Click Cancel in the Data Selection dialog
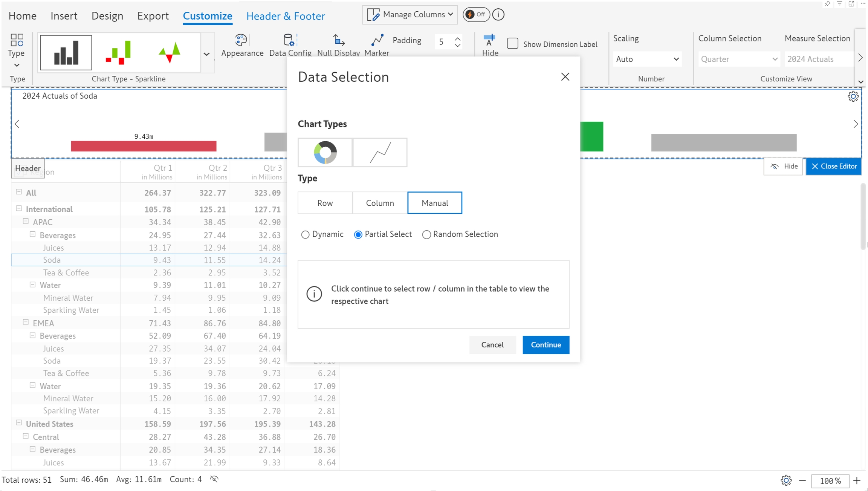This screenshot has height=491, width=868. [492, 345]
